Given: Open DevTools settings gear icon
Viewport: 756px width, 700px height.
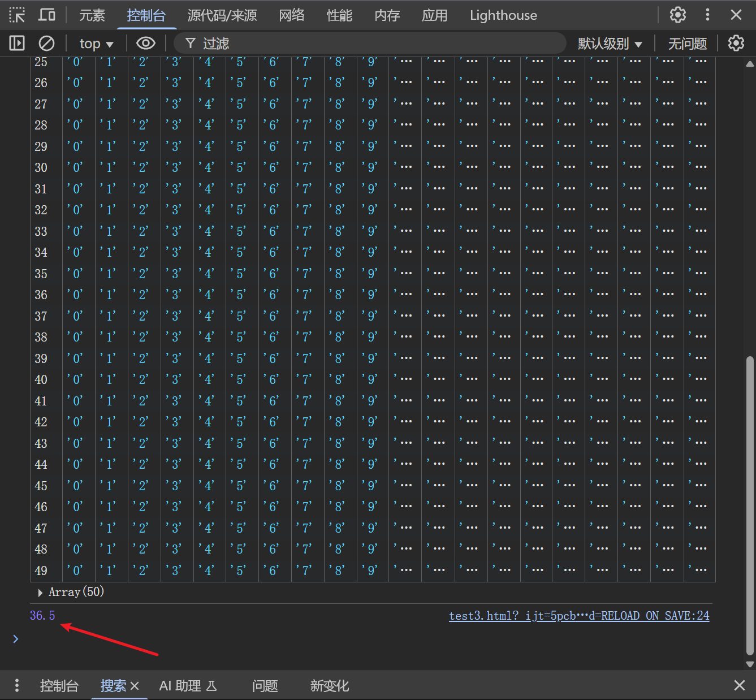Looking at the screenshot, I should tap(677, 15).
